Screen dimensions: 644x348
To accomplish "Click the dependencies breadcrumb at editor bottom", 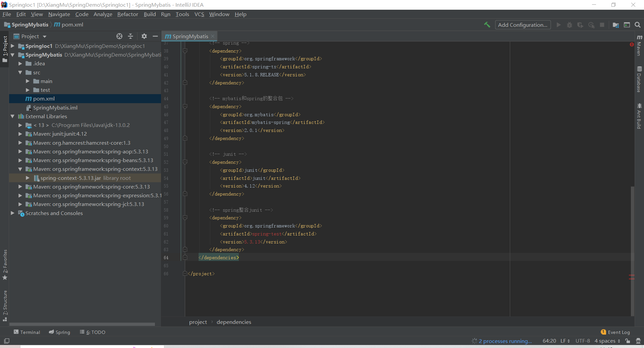I will [234, 322].
